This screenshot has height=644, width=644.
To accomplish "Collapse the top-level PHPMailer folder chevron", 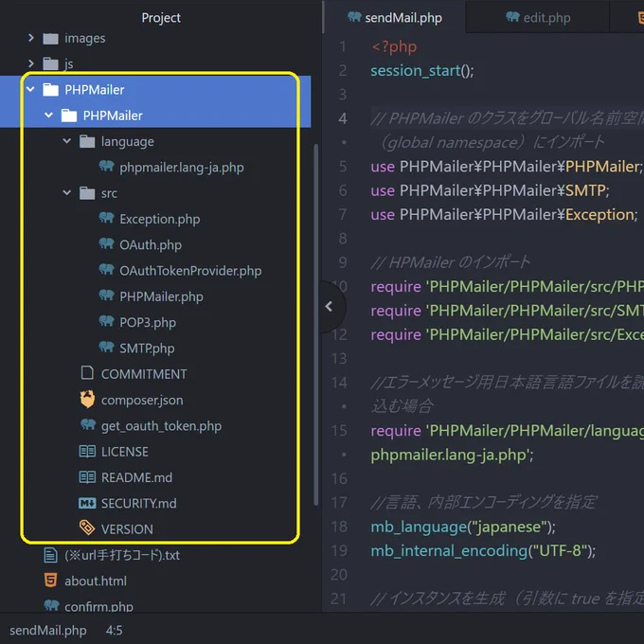I will pos(30,89).
